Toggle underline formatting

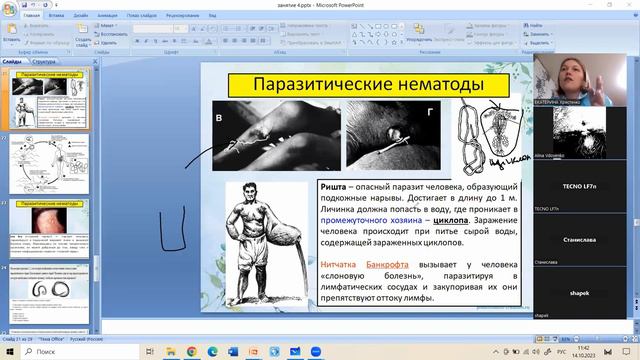pos(156,41)
